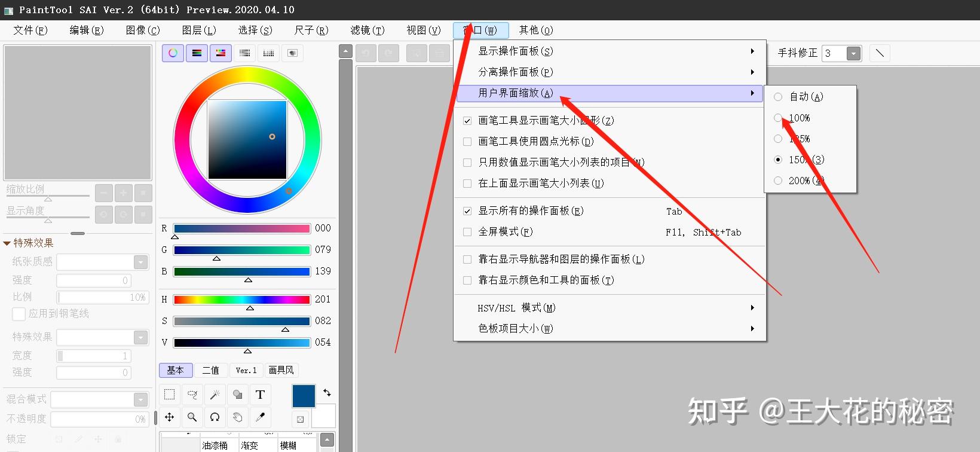Select the text tool

pyautogui.click(x=261, y=395)
